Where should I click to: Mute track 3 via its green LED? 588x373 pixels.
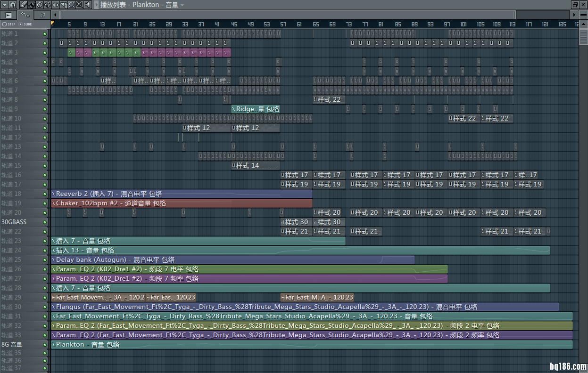pos(45,53)
